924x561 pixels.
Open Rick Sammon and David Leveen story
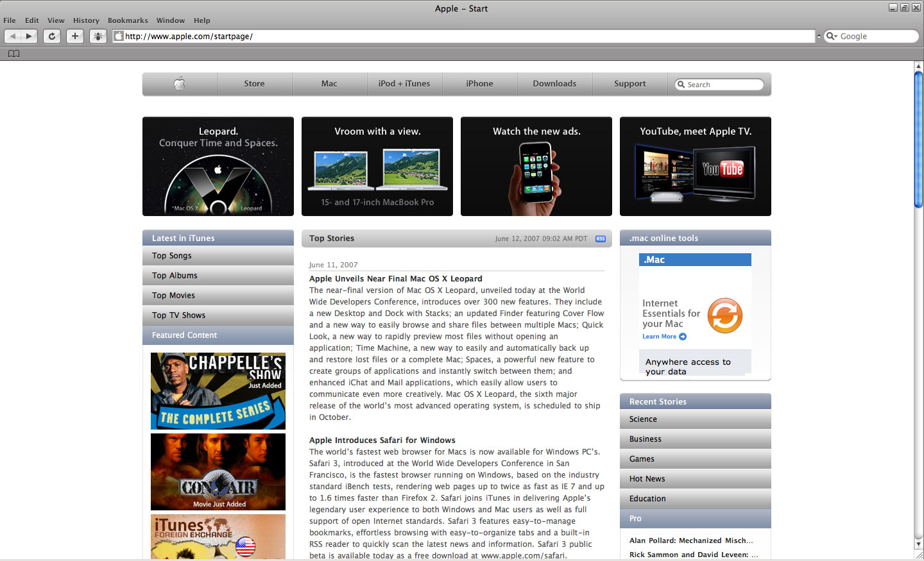pos(694,555)
